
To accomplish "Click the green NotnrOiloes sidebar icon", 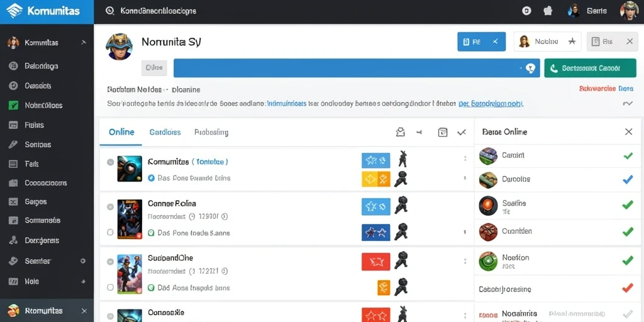I will click(13, 105).
